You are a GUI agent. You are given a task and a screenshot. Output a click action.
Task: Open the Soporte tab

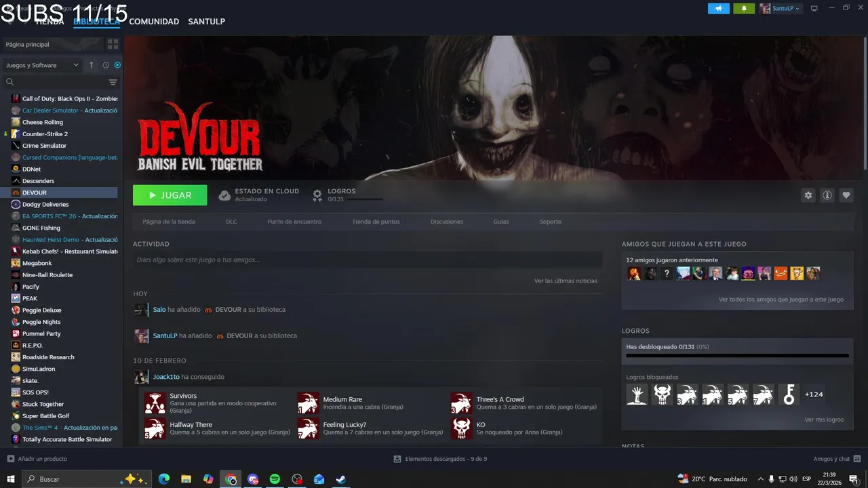point(551,222)
